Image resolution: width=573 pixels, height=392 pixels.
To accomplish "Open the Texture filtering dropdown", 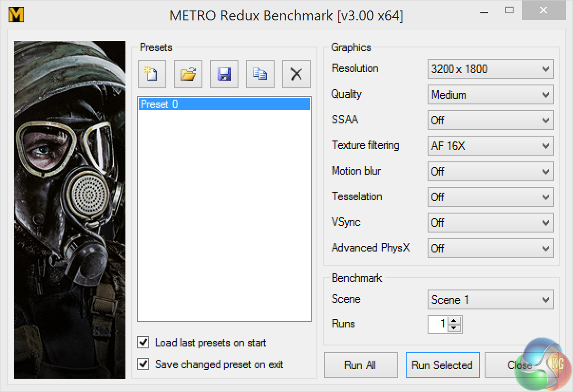I will point(490,146).
